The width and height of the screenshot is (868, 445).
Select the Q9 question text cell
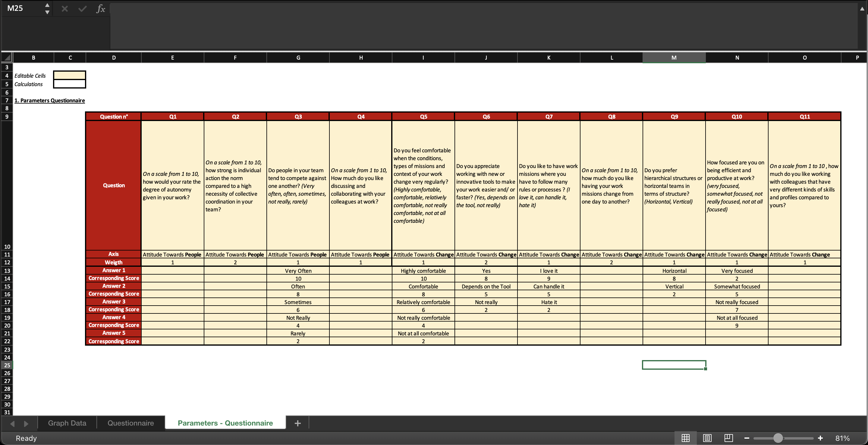tap(674, 185)
